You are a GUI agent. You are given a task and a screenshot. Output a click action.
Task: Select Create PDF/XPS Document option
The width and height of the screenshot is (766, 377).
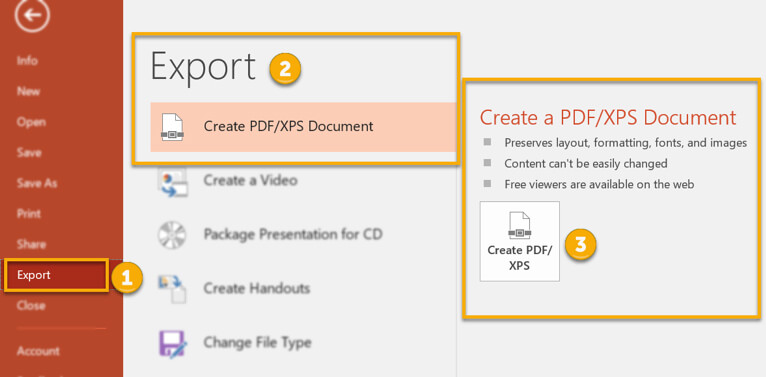[x=303, y=126]
